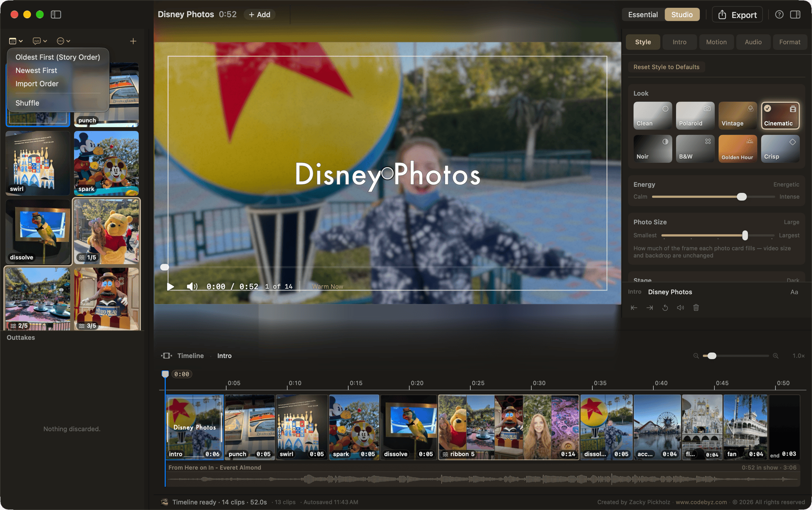Click the timeline zoom in magnifier
This screenshot has height=510, width=812.
click(776, 356)
